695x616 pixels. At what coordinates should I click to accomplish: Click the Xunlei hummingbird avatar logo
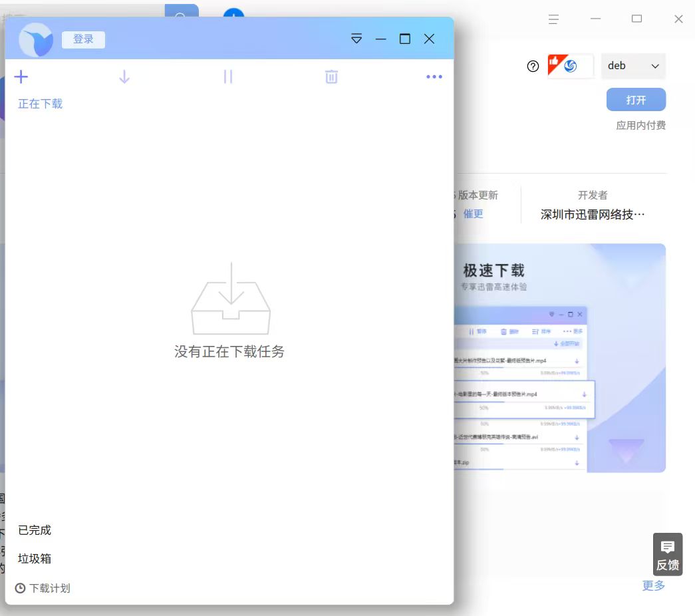[x=36, y=40]
